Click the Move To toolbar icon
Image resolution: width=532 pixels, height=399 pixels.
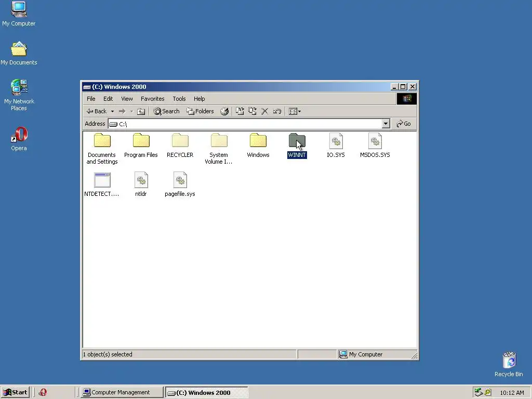pos(240,111)
